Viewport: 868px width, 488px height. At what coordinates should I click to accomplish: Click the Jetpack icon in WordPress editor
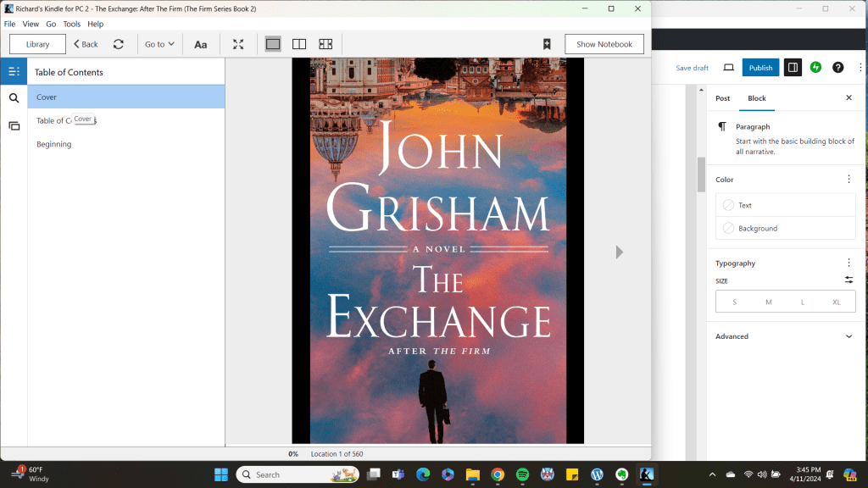point(815,68)
